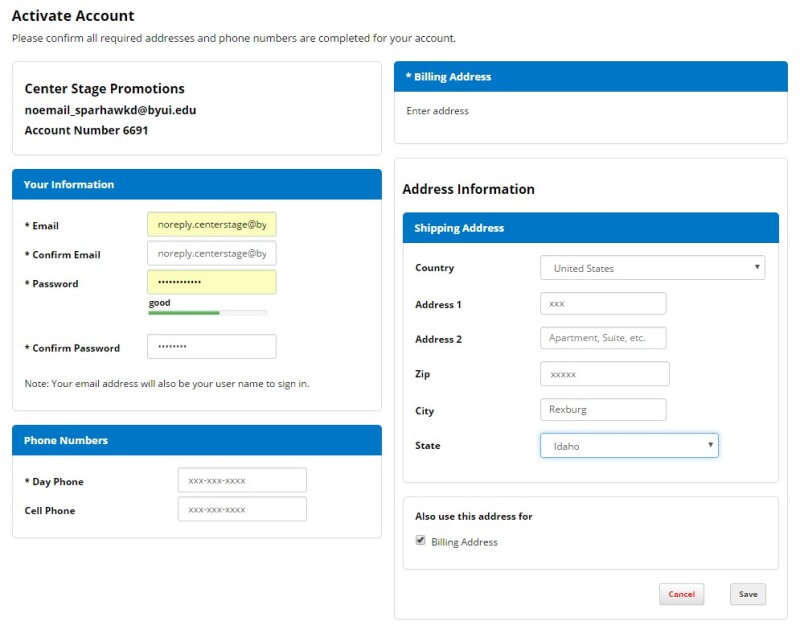Screen dimensions: 800x630
Task: Focus the Password field
Action: tap(211, 283)
